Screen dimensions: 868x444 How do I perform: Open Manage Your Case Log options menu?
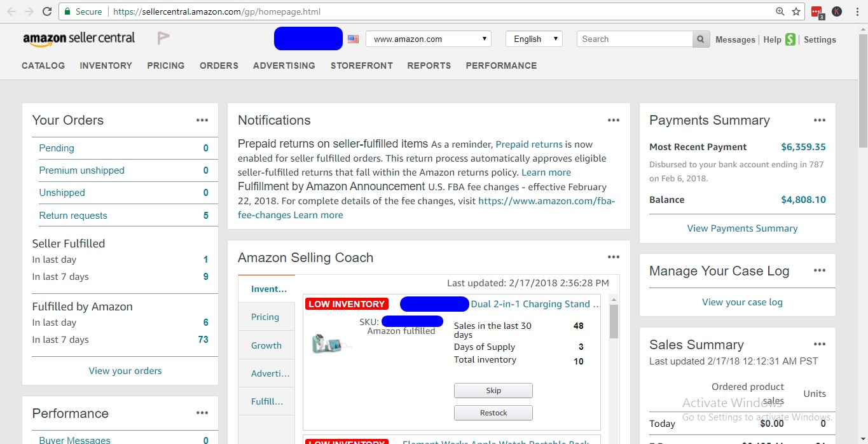click(820, 270)
